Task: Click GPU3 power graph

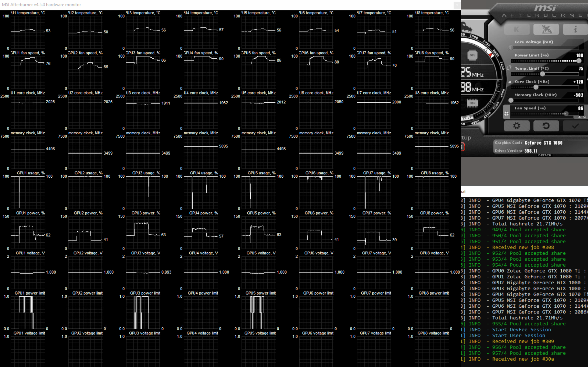Action: point(143,232)
